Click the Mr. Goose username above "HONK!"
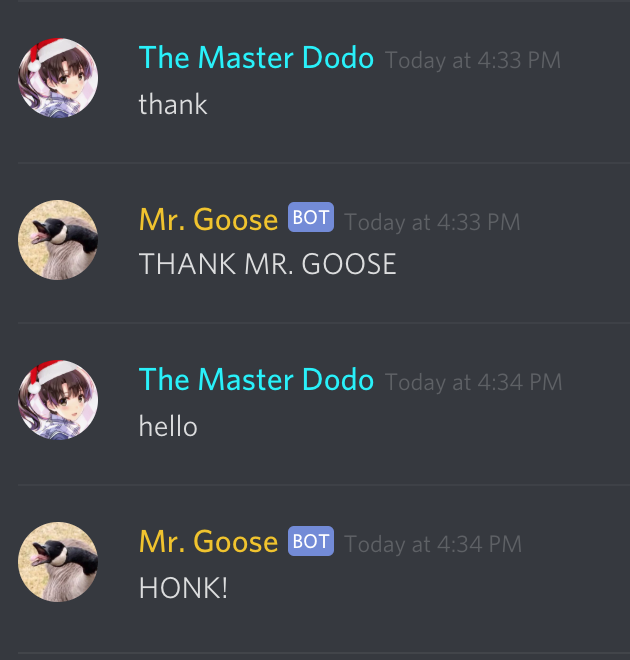This screenshot has height=660, width=630. click(208, 542)
